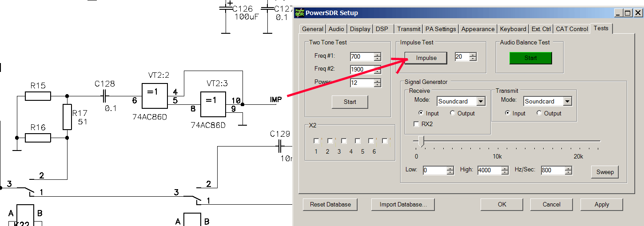Expand the Transmit Mode dropdown
The image size is (644, 226).
coord(567,101)
